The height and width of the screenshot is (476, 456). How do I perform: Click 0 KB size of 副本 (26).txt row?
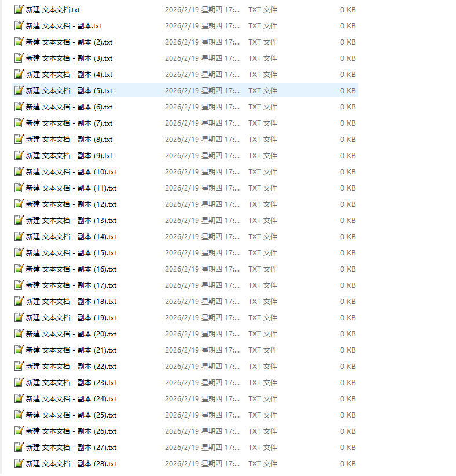(348, 431)
